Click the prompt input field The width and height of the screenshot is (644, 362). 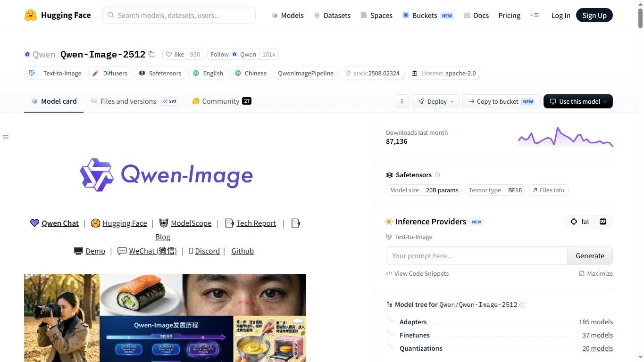pyautogui.click(x=477, y=255)
